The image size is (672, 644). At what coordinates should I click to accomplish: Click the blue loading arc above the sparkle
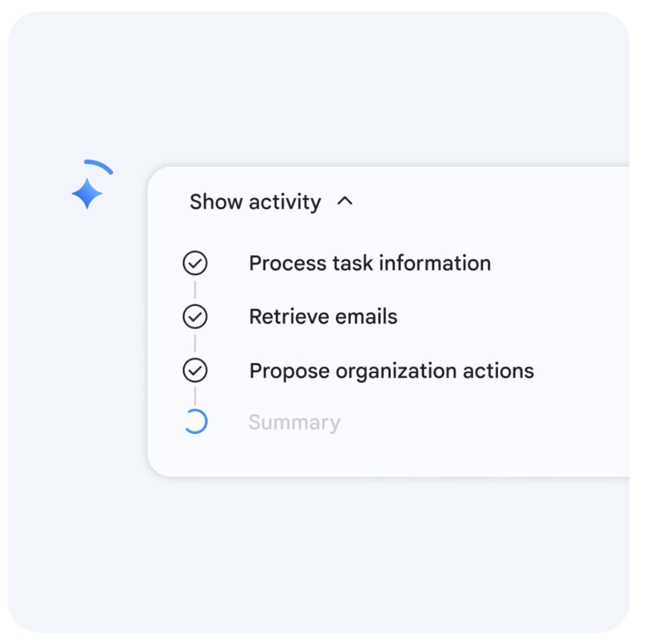pyautogui.click(x=100, y=166)
